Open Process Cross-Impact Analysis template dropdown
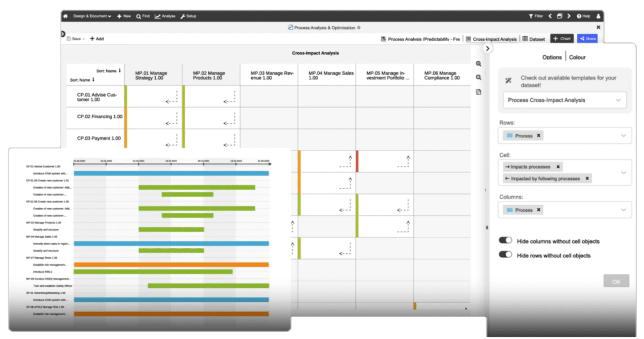Viewport: 644px width, 339px height. tap(565, 100)
